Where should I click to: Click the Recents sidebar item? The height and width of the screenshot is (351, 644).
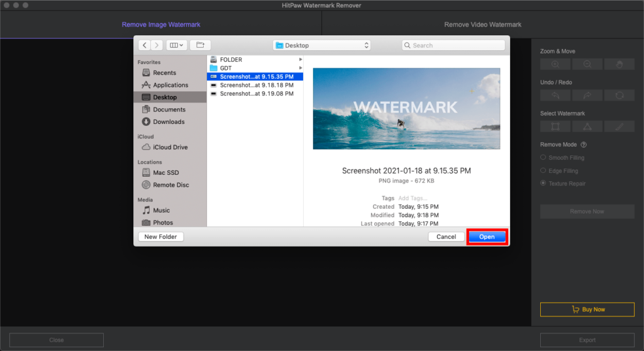170,73
